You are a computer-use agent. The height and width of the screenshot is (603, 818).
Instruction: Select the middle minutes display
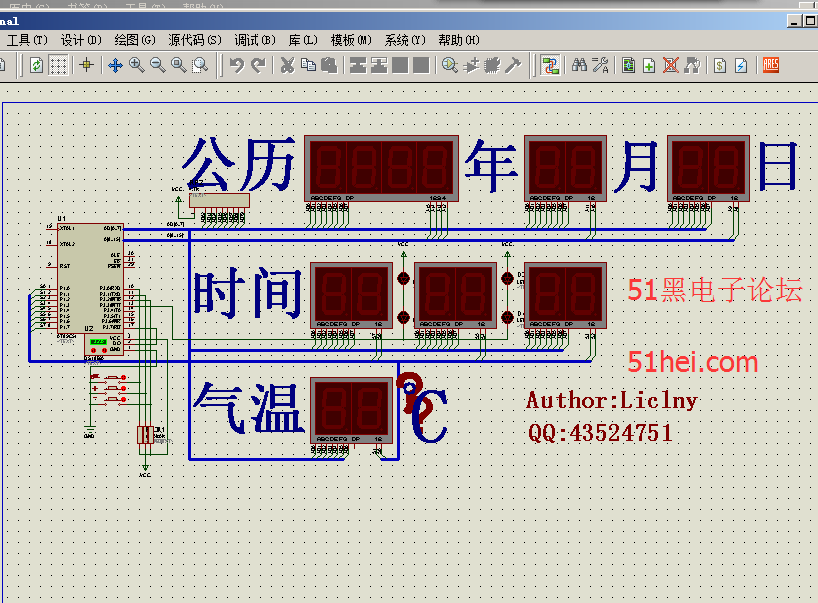[x=455, y=295]
